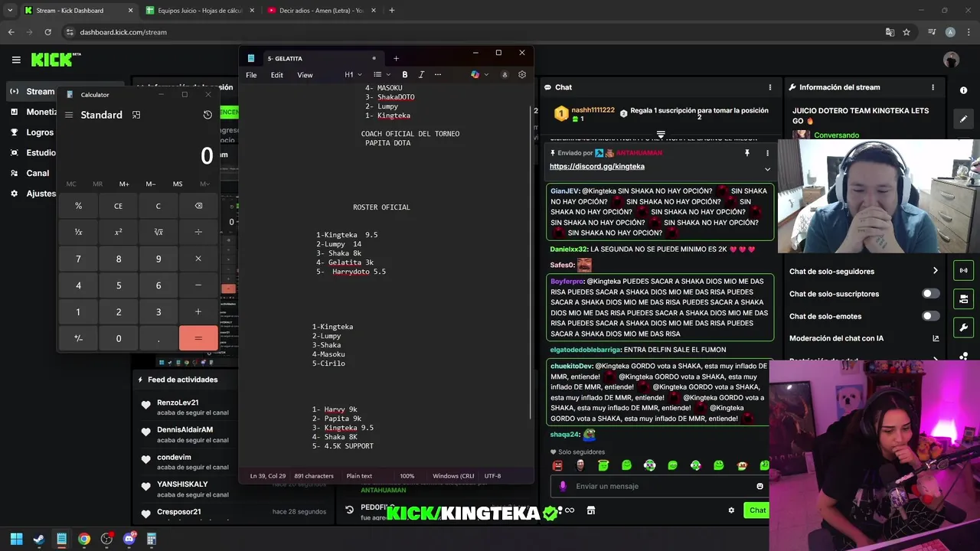
Task: Open Notepad more formatting options
Action: pyautogui.click(x=438, y=75)
